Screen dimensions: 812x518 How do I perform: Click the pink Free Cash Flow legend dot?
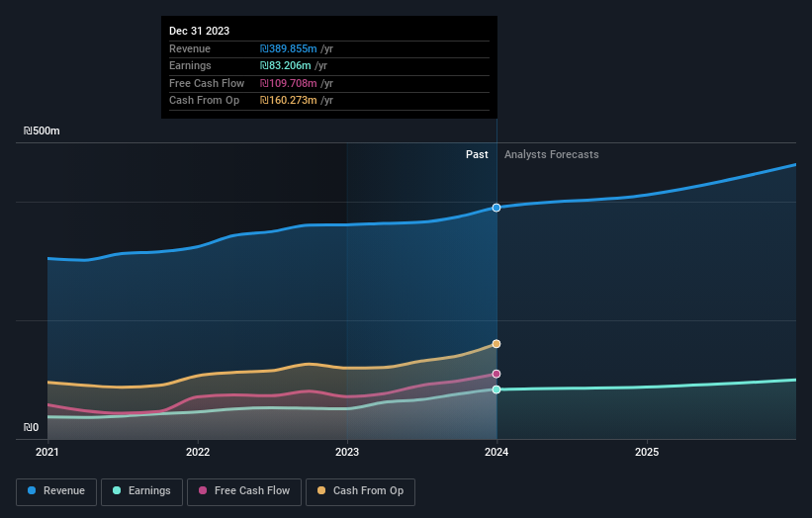pyautogui.click(x=203, y=490)
